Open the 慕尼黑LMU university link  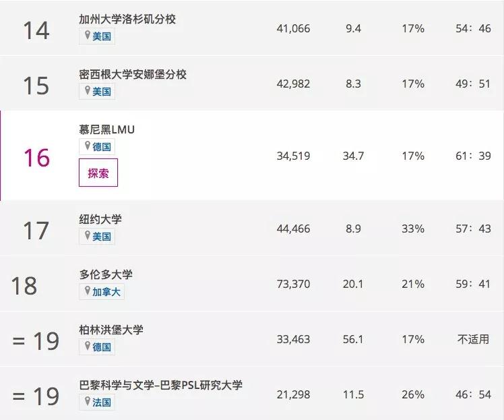point(106,129)
